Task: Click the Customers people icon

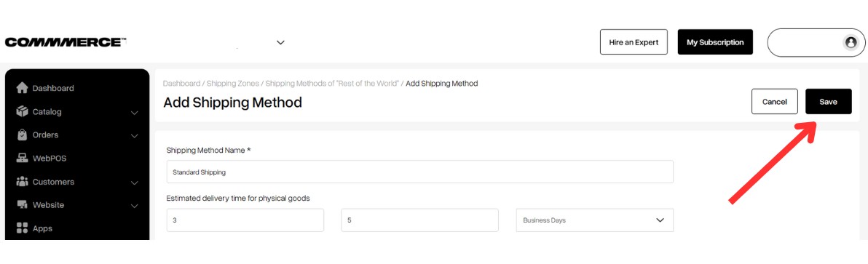Action: click(22, 182)
